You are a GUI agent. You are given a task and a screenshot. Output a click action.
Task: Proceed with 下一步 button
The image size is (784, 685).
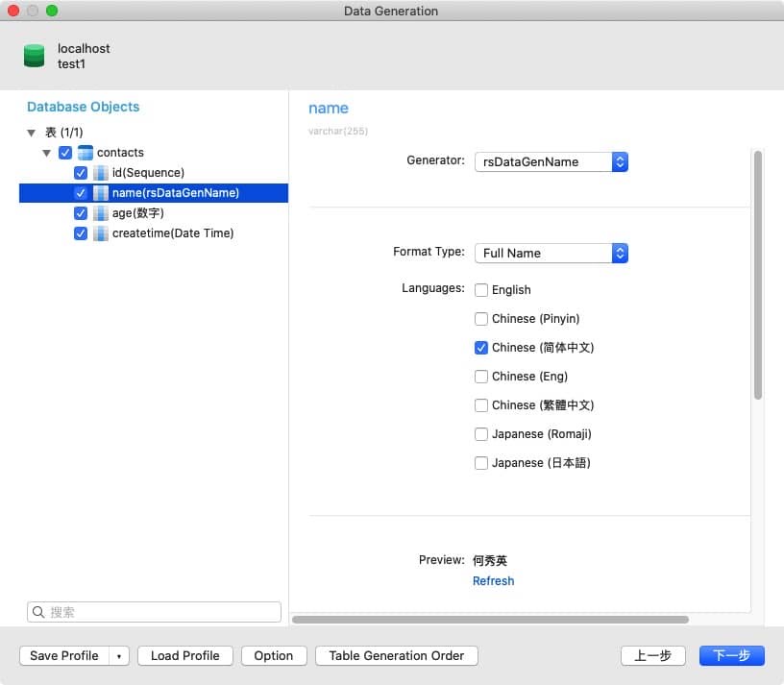(x=731, y=656)
